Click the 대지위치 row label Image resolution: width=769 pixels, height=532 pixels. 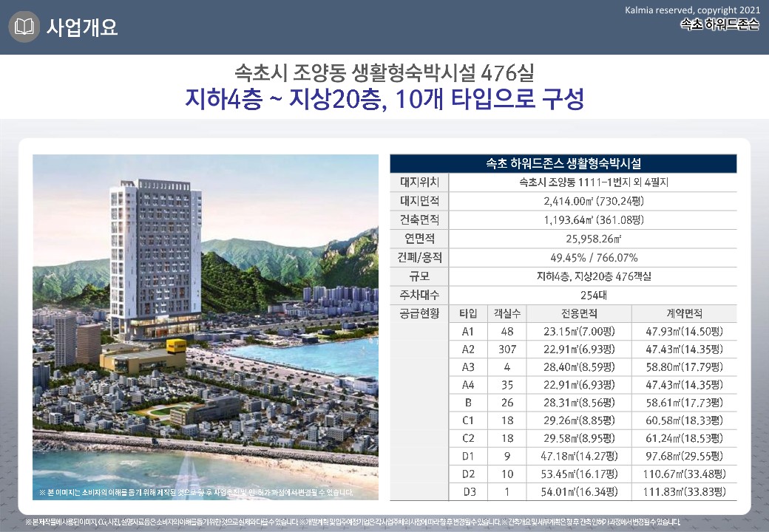[x=419, y=183]
